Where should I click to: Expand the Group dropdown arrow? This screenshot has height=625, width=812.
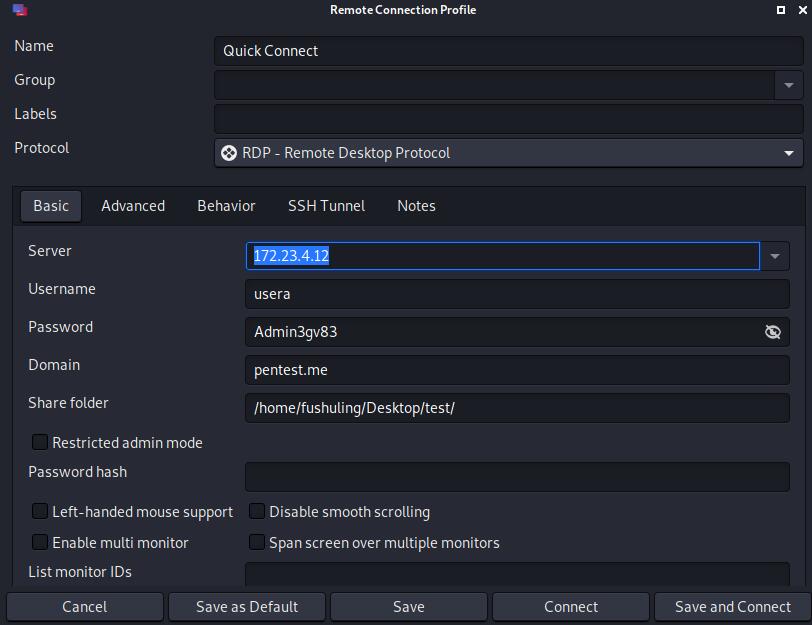pos(788,85)
